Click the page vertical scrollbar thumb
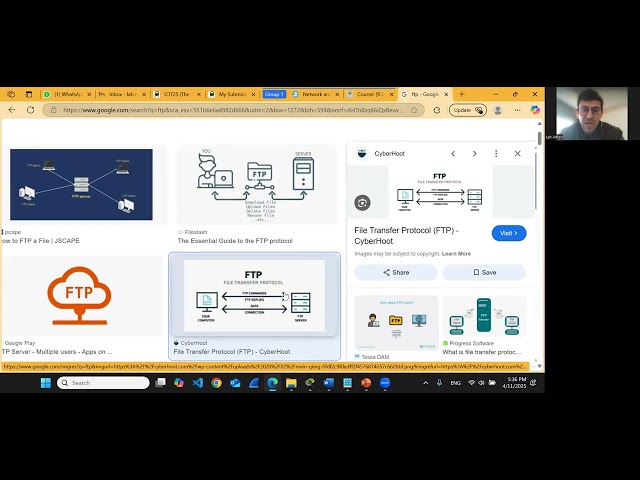The width and height of the screenshot is (640, 480). click(x=540, y=138)
